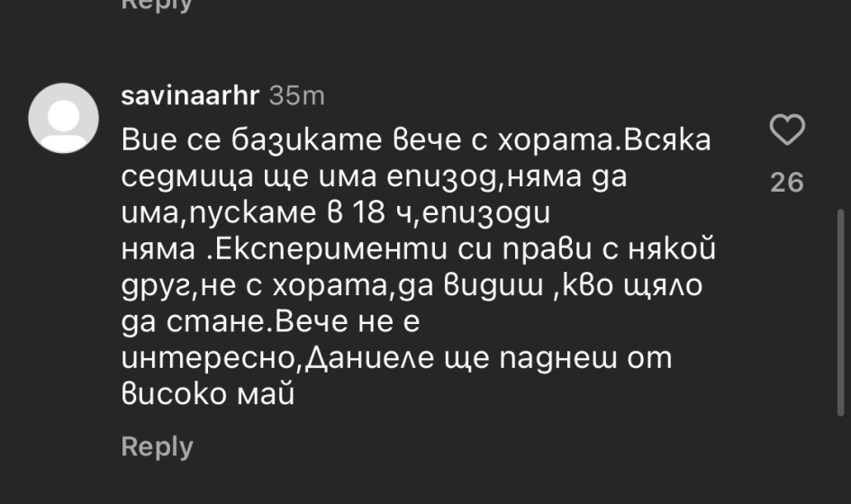Click the last comment line "високо май"
The image size is (851, 504).
(x=207, y=393)
